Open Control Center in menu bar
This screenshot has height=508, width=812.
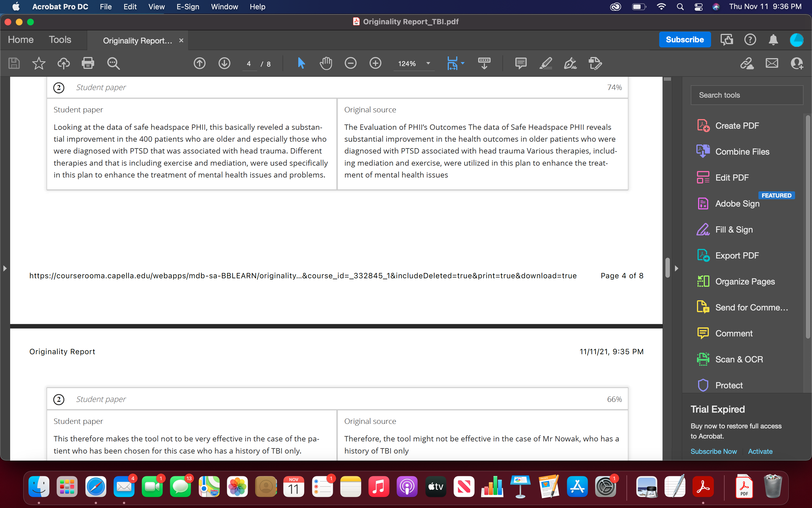(x=698, y=7)
